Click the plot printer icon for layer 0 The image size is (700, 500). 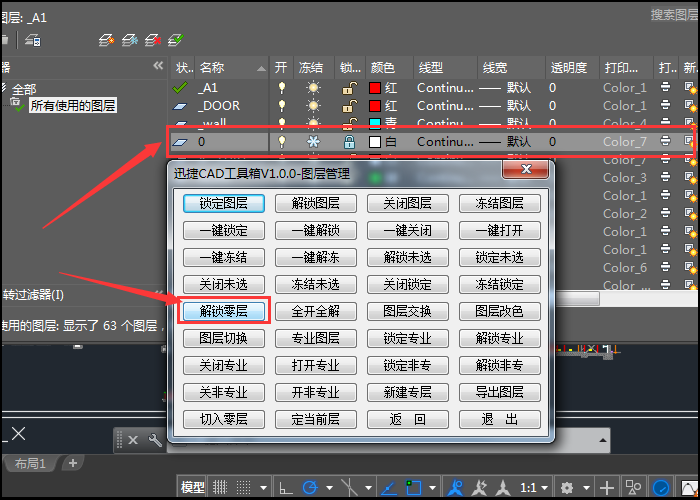click(665, 141)
